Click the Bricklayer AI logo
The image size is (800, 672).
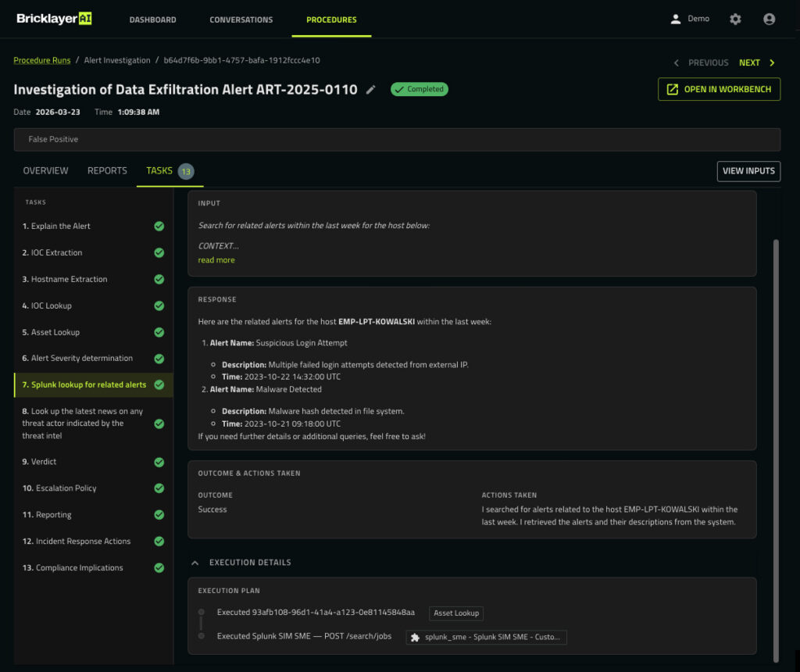click(54, 19)
